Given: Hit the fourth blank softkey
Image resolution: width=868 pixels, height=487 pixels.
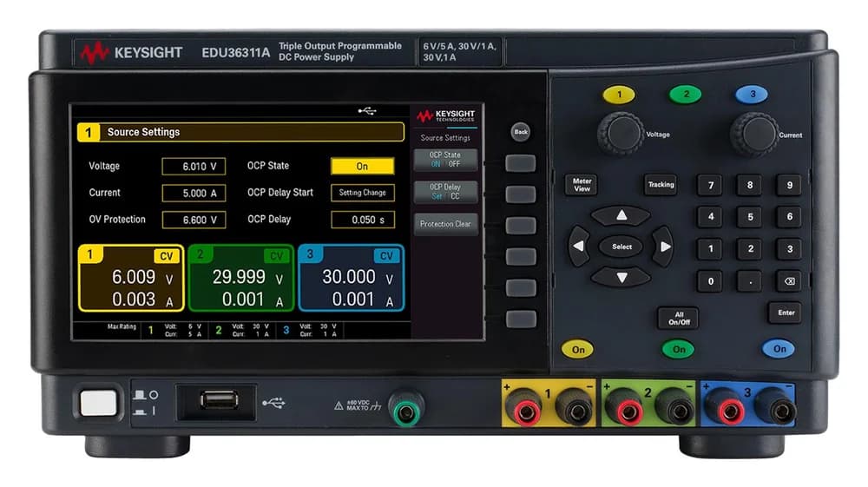Looking at the screenshot, I should [520, 257].
